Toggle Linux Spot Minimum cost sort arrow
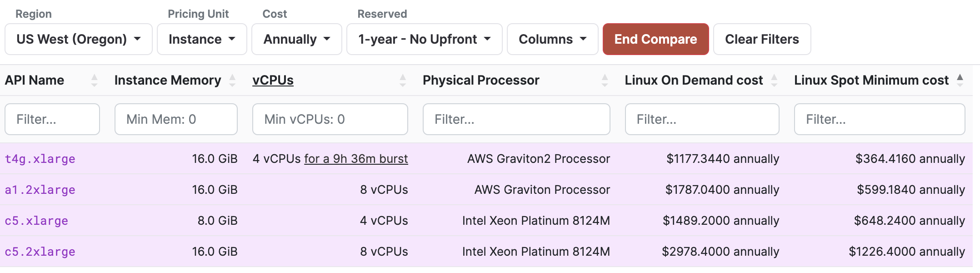 tap(960, 80)
